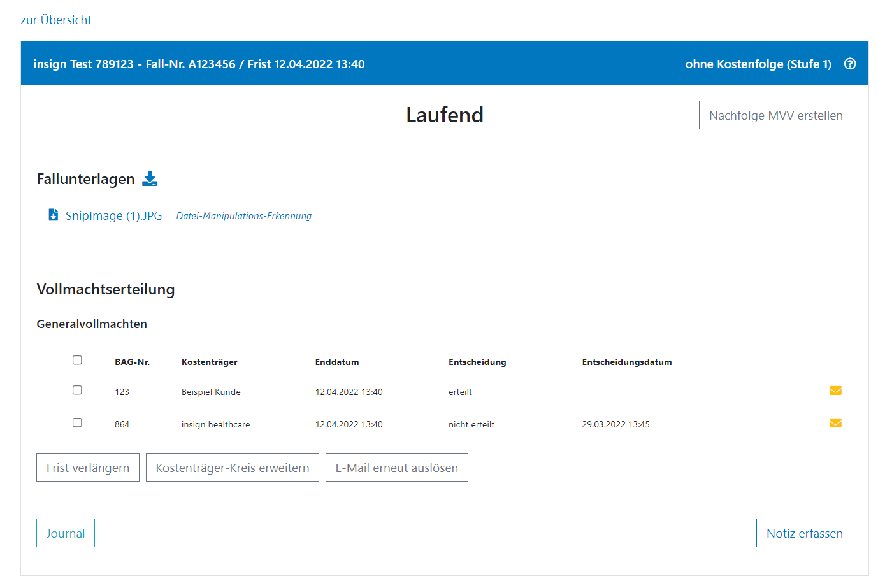Viewport: 878px width, 588px height.
Task: Click the 'Kostenträger' column header
Action: pos(209,362)
